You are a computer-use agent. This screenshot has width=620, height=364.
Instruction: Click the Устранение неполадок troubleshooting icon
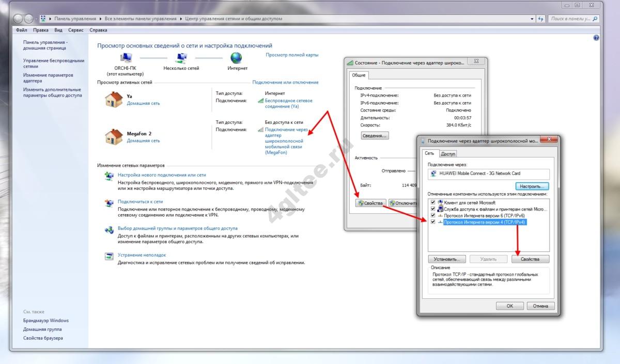pyautogui.click(x=109, y=256)
